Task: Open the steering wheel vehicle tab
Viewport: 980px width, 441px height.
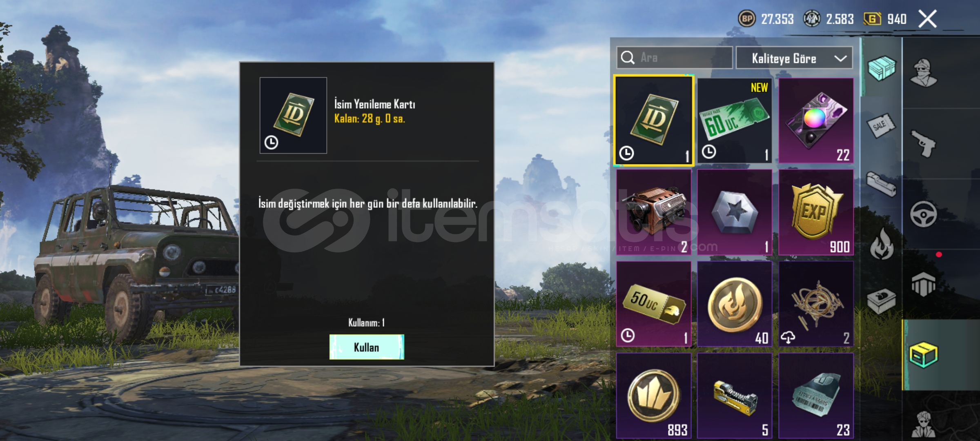Action: click(x=924, y=214)
